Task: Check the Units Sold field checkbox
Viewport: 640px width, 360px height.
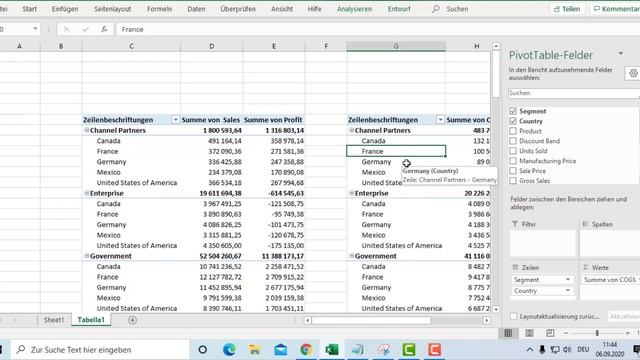Action: (x=513, y=151)
